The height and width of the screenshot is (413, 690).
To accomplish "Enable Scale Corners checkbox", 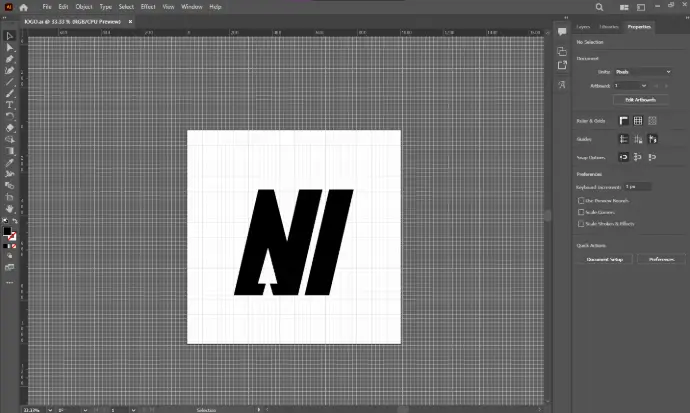I will (581, 212).
